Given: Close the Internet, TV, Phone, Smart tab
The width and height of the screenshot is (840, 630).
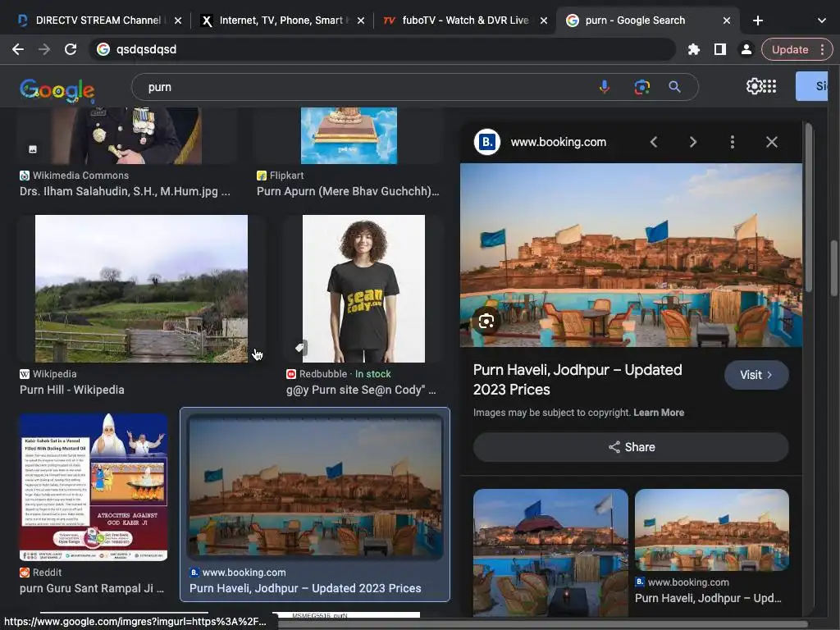Looking at the screenshot, I should coord(361,21).
